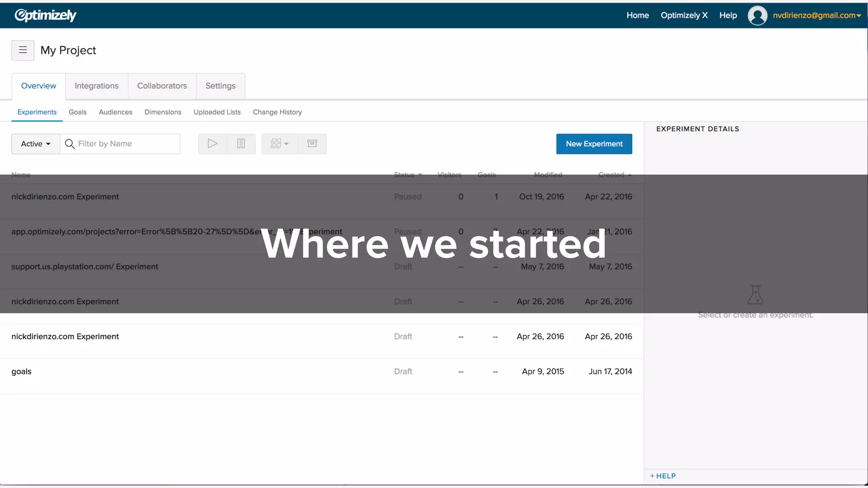Image resolution: width=868 pixels, height=488 pixels.
Task: Click the Optimizely logo in header
Action: click(x=45, y=15)
